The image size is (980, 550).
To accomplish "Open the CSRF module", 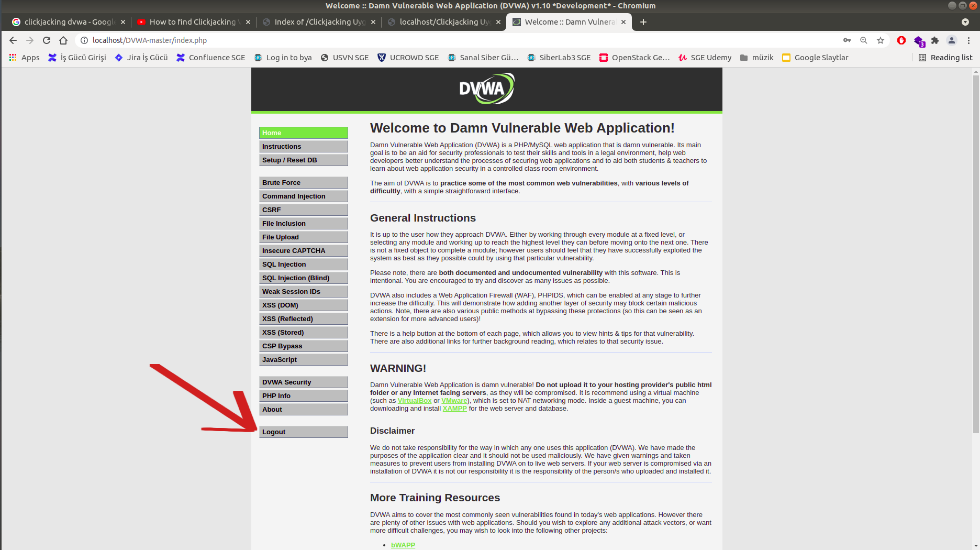I will 304,210.
